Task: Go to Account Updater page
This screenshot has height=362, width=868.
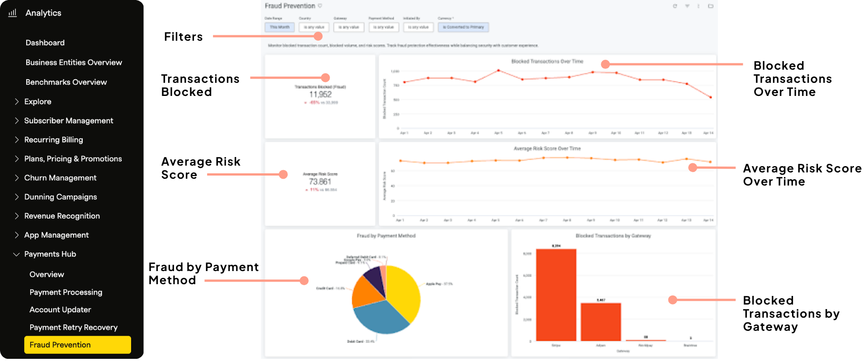Action: pyautogui.click(x=60, y=310)
